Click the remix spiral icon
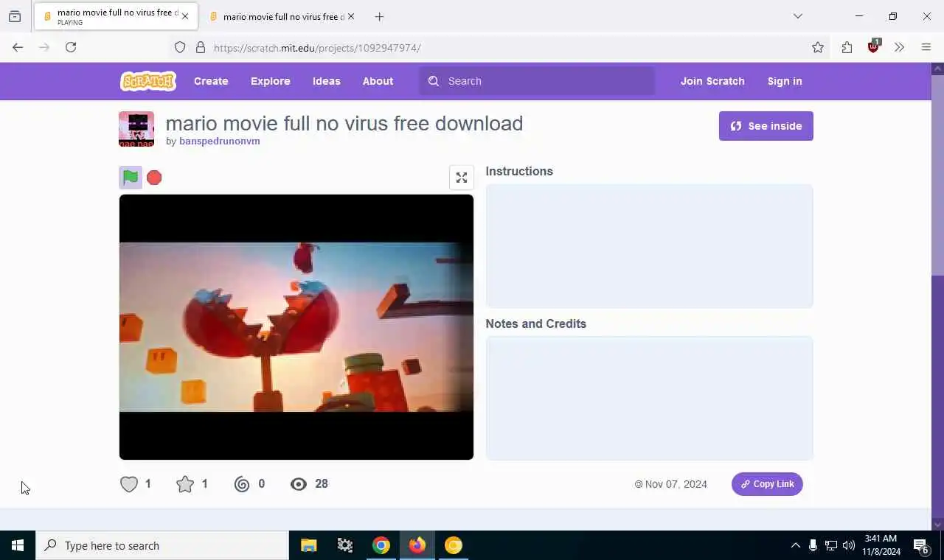 pyautogui.click(x=242, y=484)
